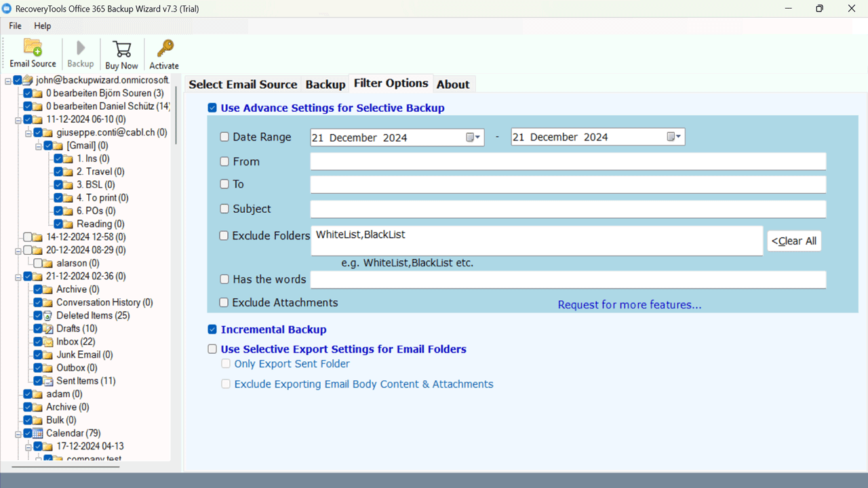This screenshot has width=868, height=488.
Task: Select 0 bearbeiten Björn Souren (3) row
Action: (x=104, y=94)
